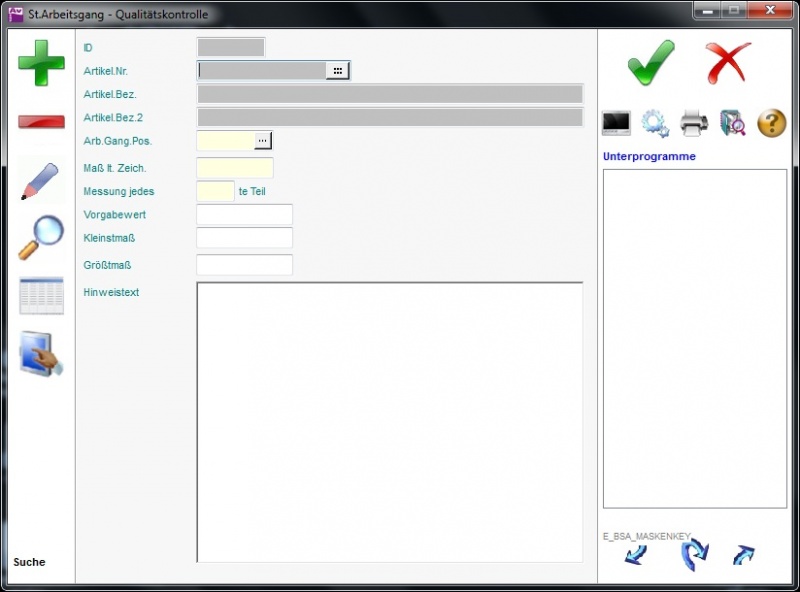Click the document preview magnifier icon
The image size is (800, 592).
pyautogui.click(x=733, y=123)
